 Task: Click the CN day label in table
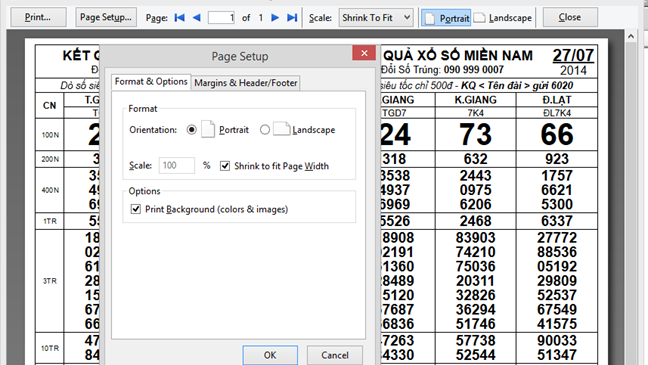click(50, 105)
